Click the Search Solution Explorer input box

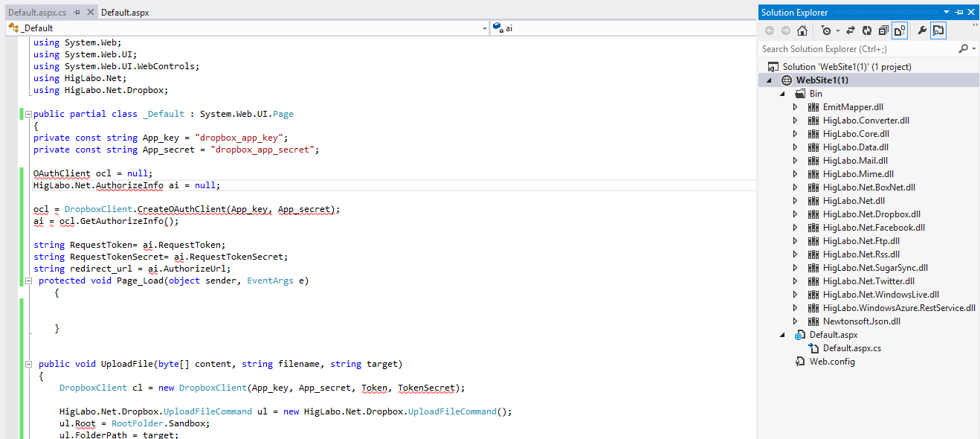pyautogui.click(x=858, y=48)
